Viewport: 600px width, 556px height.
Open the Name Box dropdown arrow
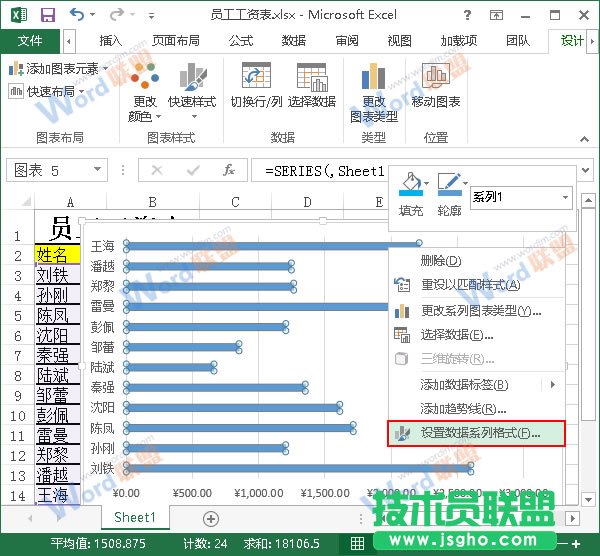click(x=98, y=170)
